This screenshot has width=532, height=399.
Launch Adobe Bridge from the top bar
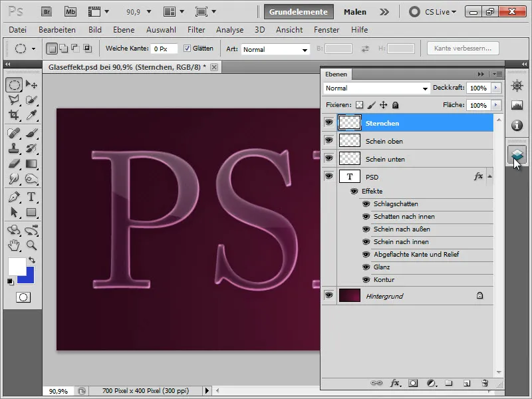(x=47, y=12)
